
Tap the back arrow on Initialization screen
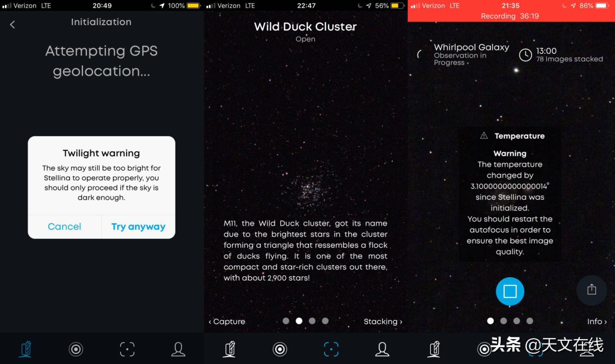[x=13, y=25]
